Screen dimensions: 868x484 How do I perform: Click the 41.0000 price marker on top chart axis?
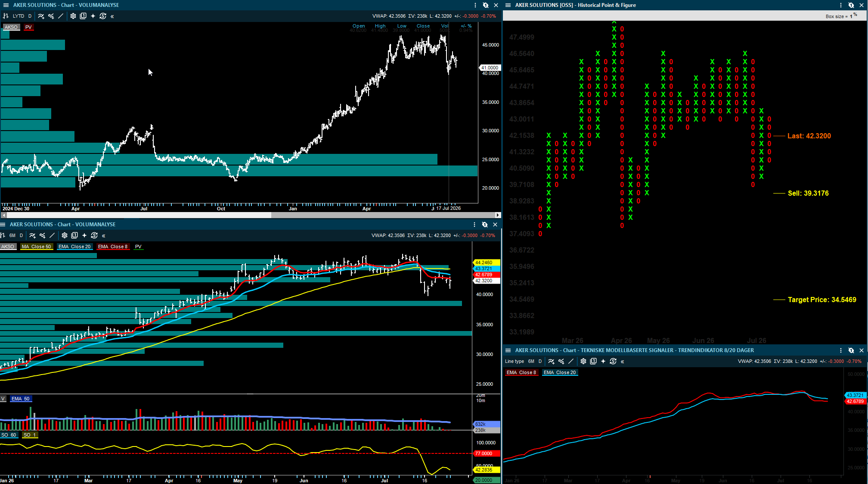(490, 68)
